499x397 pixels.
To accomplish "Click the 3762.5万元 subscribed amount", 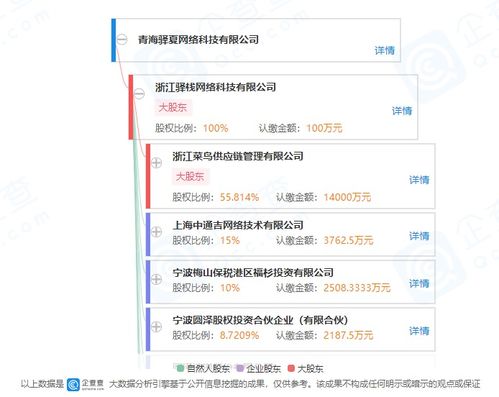I will pos(348,241).
